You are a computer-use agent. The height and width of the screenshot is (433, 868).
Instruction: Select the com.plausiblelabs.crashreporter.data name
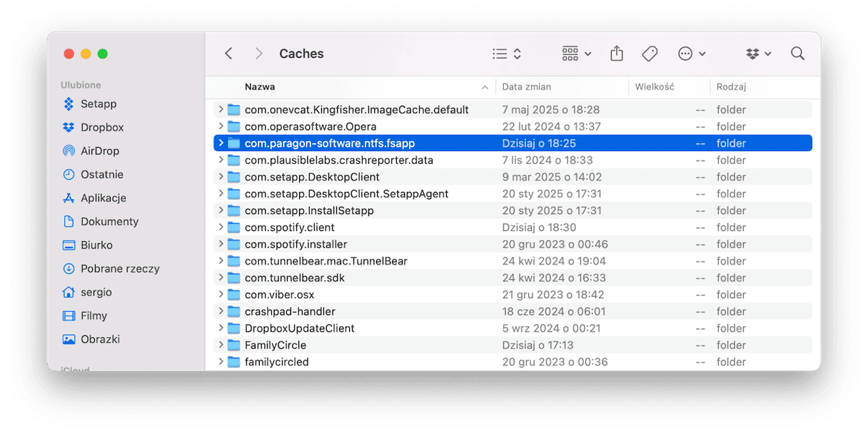pyautogui.click(x=339, y=161)
